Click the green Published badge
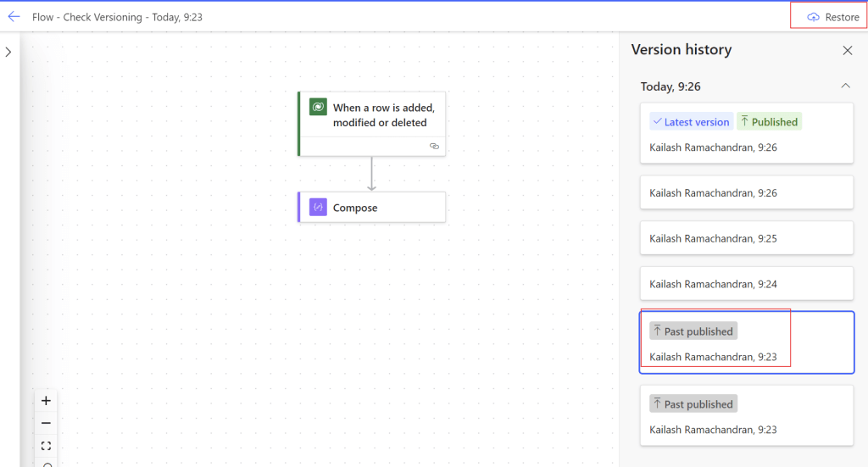This screenshot has width=868, height=467. pyautogui.click(x=768, y=122)
